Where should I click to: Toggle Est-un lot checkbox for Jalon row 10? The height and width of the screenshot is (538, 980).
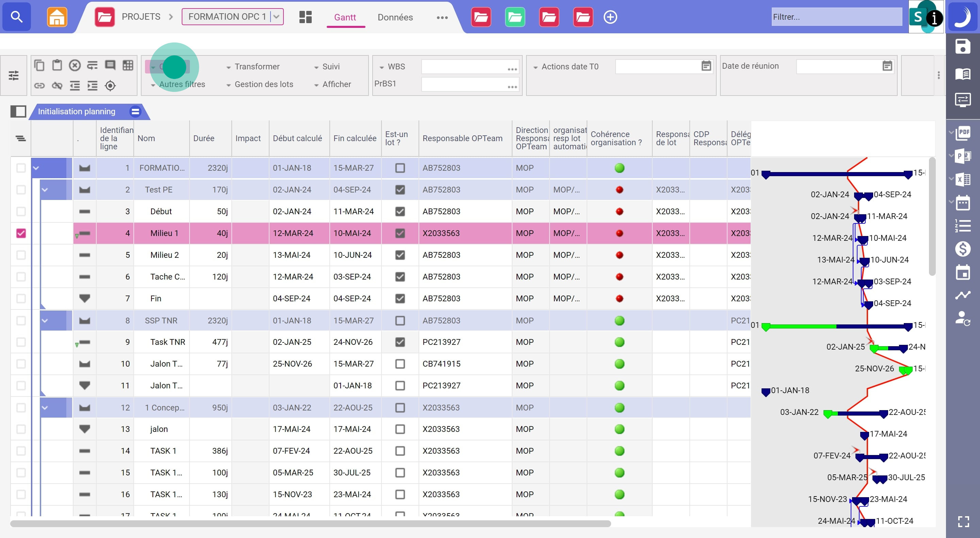tap(400, 364)
